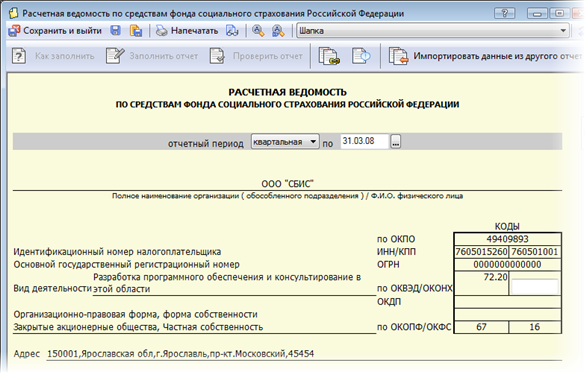Open the квартальная period dropdown
This screenshot has width=586, height=374.
coord(285,142)
